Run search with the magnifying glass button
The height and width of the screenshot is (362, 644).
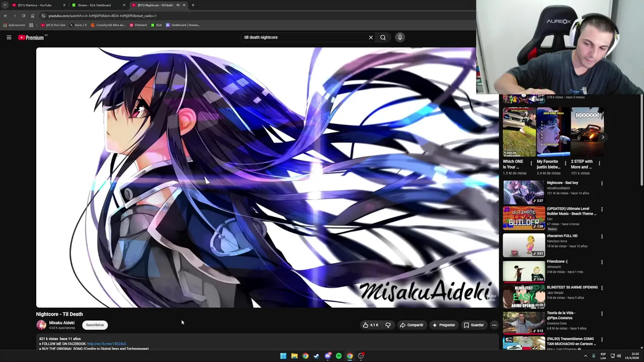[x=383, y=37]
